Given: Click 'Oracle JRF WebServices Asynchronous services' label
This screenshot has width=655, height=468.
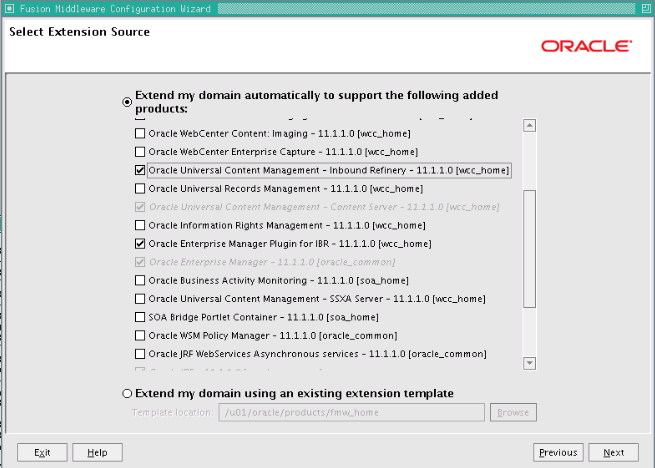Looking at the screenshot, I should [x=317, y=354].
